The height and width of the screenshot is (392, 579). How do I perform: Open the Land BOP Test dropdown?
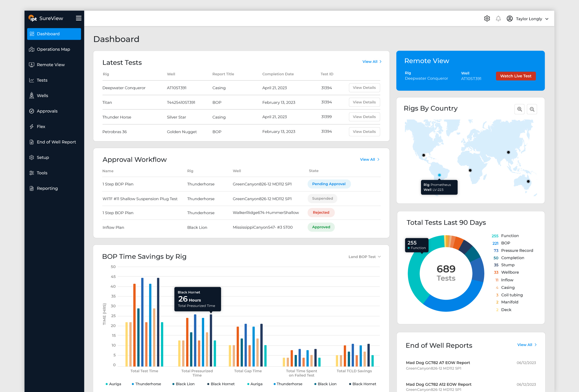pos(365,257)
